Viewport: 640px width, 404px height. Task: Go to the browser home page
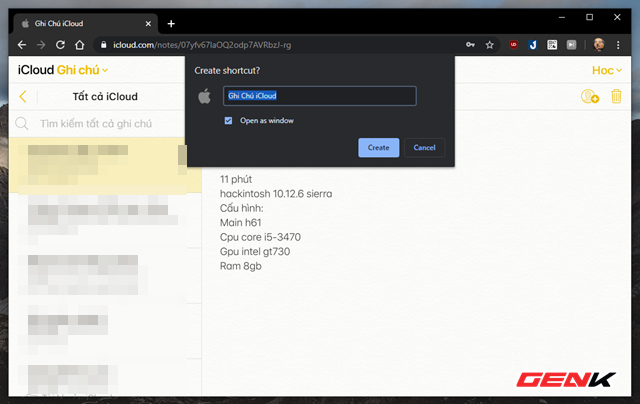(x=80, y=45)
